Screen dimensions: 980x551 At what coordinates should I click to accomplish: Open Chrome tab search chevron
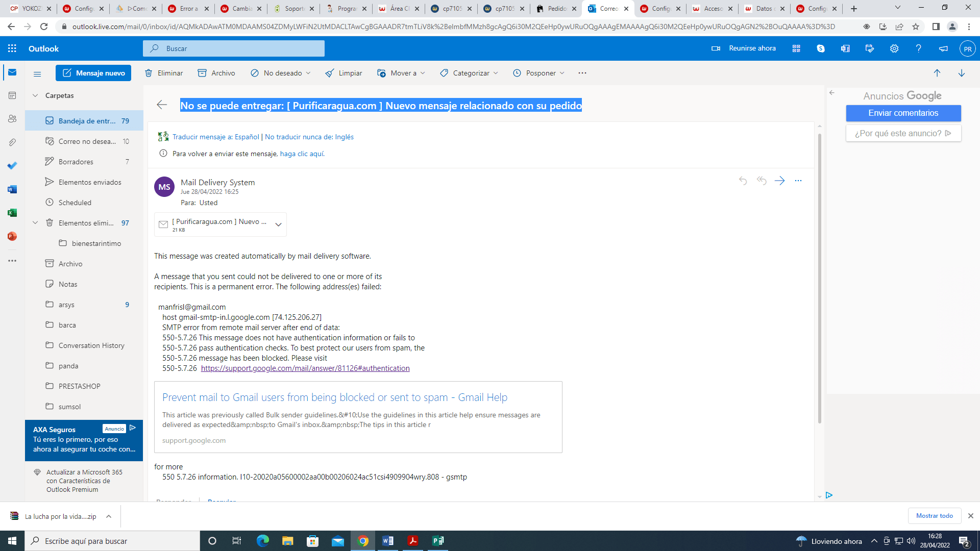pyautogui.click(x=898, y=8)
